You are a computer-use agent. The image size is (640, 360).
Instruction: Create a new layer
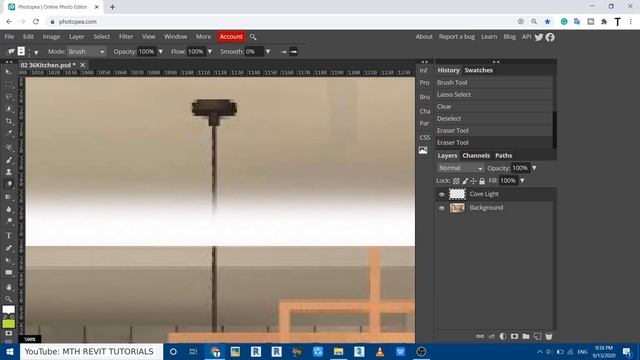(537, 336)
